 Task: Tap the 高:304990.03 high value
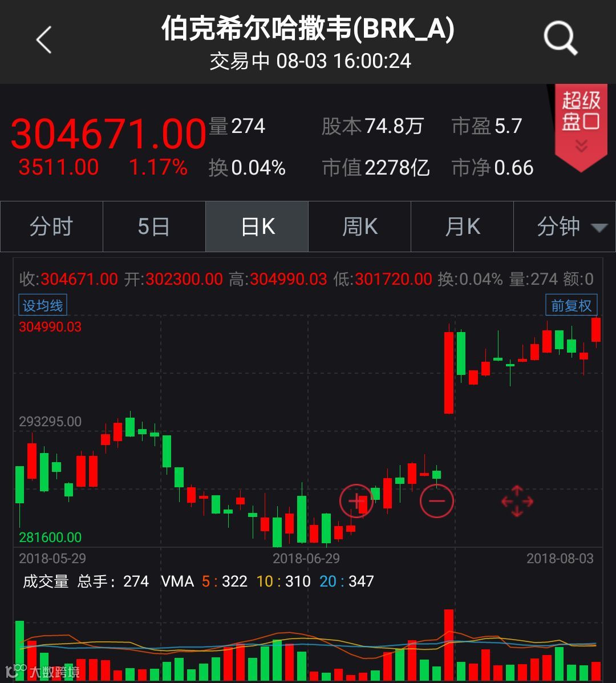pos(278,279)
